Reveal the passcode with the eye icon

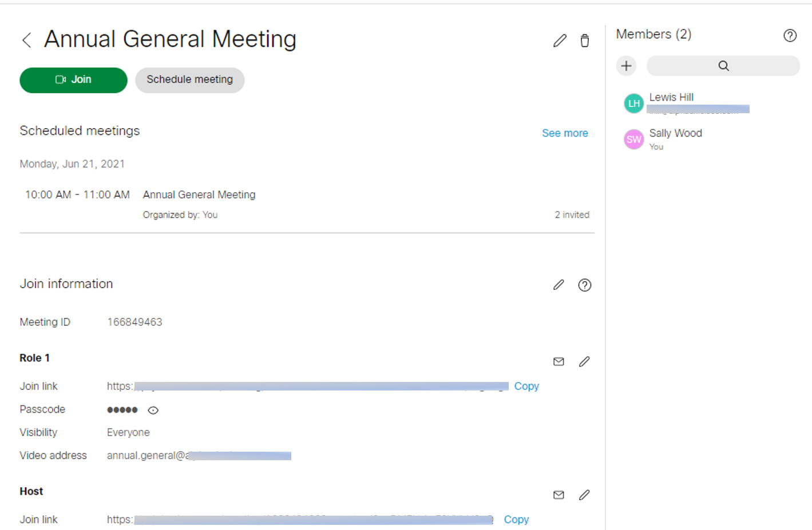coord(152,410)
